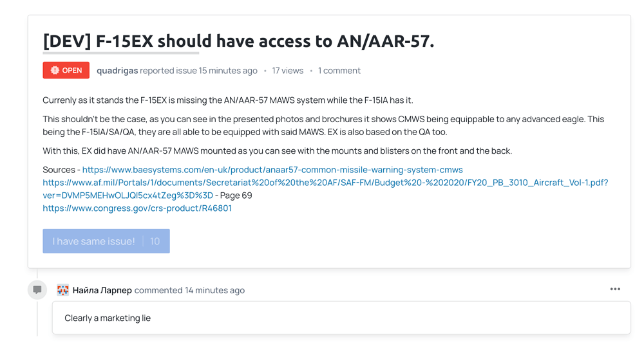Open the af.mil budget PDF link
Viewport: 644px width, 346px height.
click(325, 183)
